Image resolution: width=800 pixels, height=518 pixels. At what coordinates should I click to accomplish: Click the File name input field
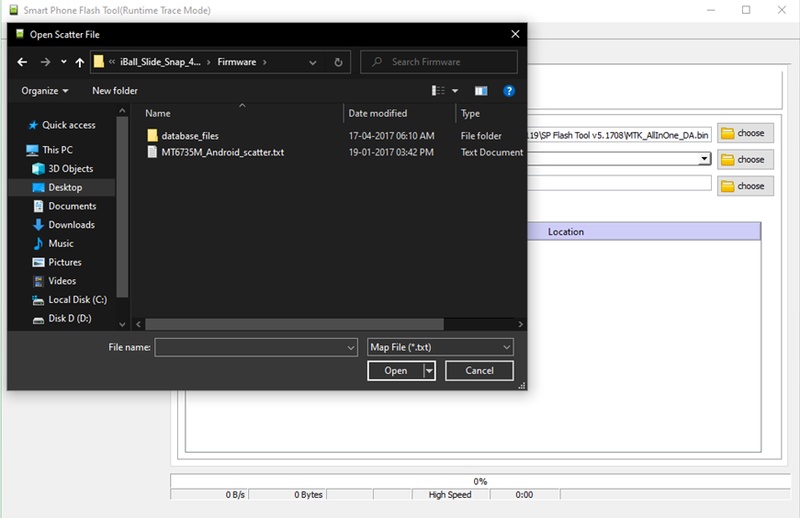coord(250,348)
